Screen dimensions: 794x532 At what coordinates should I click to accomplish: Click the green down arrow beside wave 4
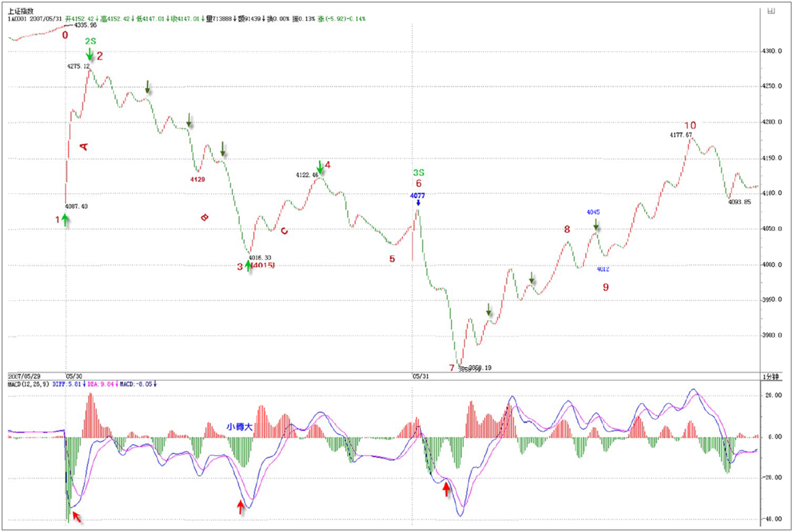tap(320, 167)
